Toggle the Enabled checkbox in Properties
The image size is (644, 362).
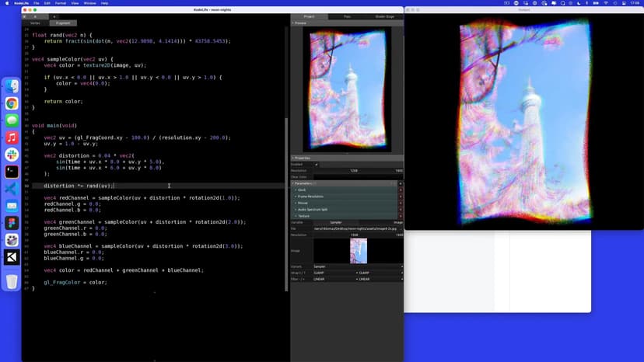click(317, 164)
